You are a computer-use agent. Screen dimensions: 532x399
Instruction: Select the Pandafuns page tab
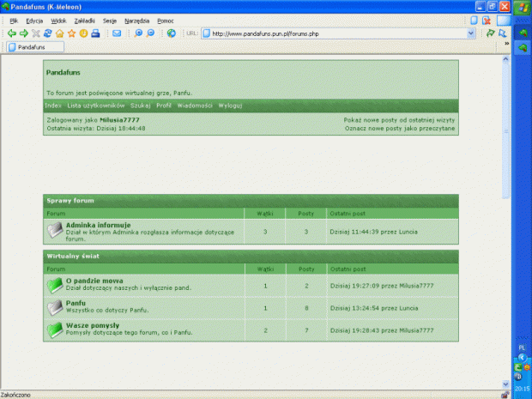pyautogui.click(x=33, y=47)
